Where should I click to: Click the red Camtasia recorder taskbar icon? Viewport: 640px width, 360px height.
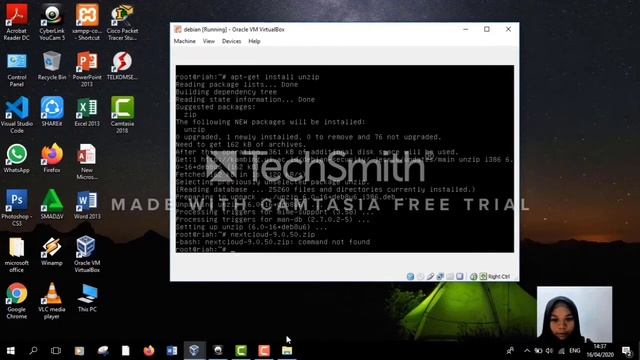click(x=264, y=351)
